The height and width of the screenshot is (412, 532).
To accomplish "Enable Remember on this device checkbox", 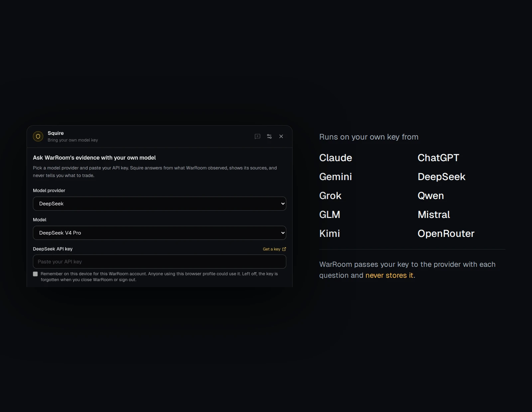I will pos(35,274).
